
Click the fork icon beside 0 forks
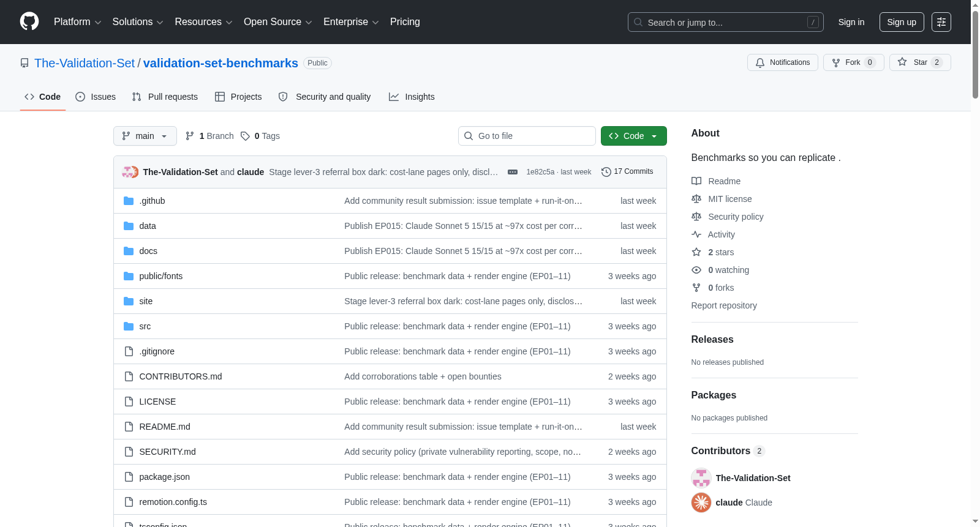point(696,288)
